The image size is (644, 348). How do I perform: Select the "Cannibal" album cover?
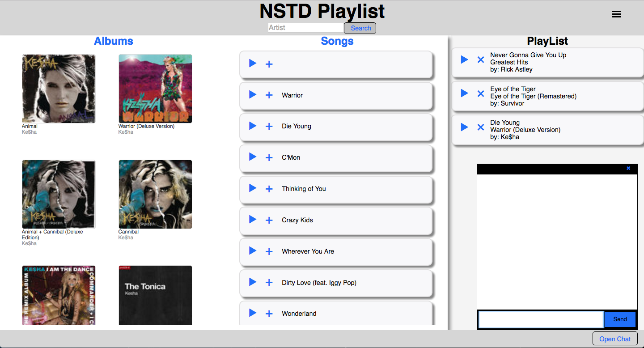155,194
